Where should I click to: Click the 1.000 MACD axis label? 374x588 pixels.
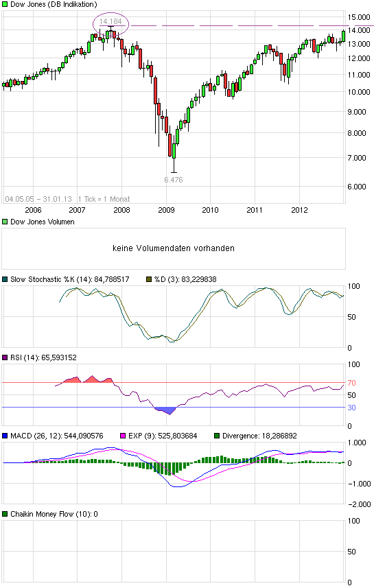coord(357,443)
